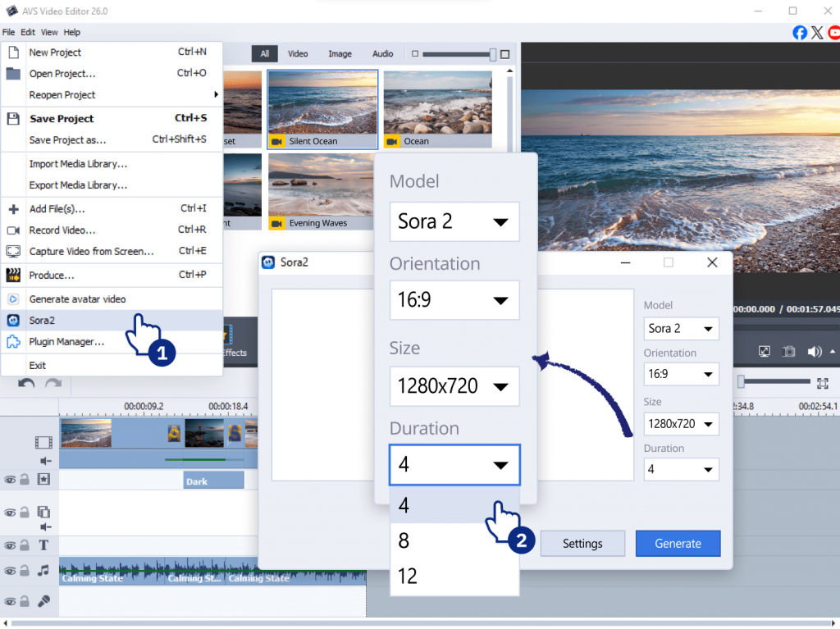Open the Orientation dropdown in Sora2 dialog
840x629 pixels.
681,374
